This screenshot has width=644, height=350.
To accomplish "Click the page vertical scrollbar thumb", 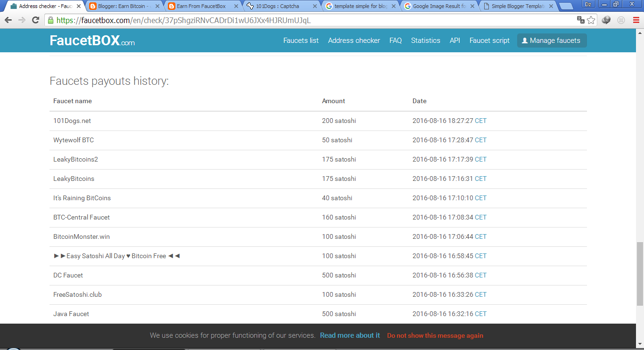I will 640,274.
